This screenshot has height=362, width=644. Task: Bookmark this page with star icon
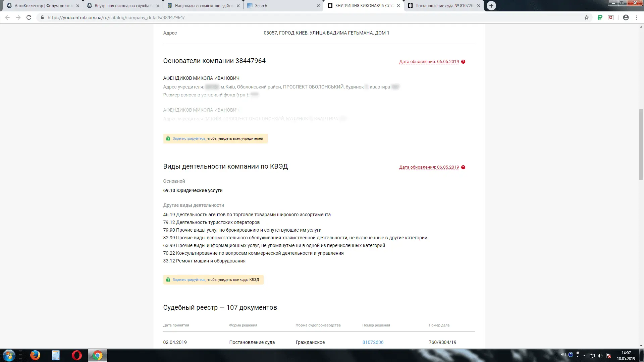tap(587, 17)
